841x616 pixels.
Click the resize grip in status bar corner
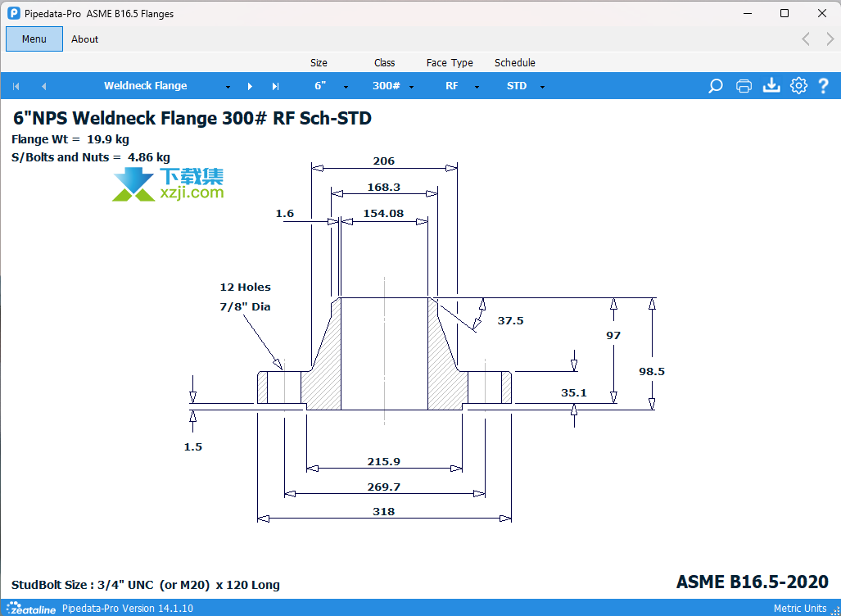834,609
